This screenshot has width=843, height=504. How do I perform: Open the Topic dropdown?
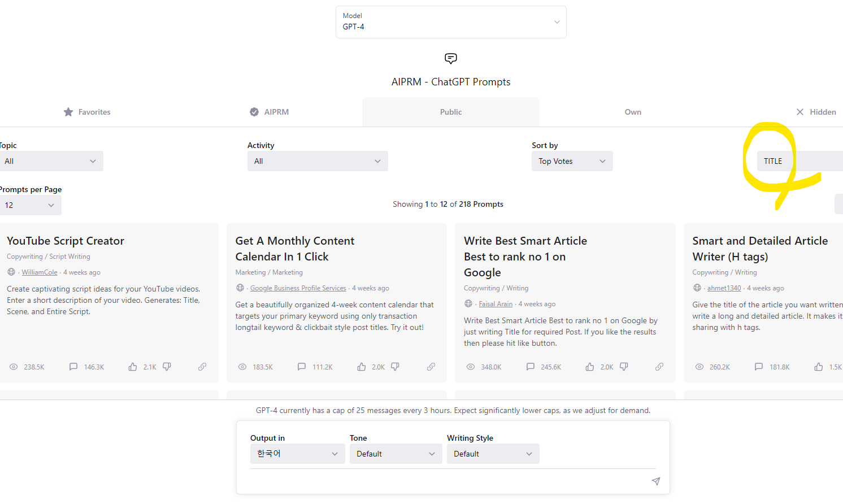(x=51, y=161)
